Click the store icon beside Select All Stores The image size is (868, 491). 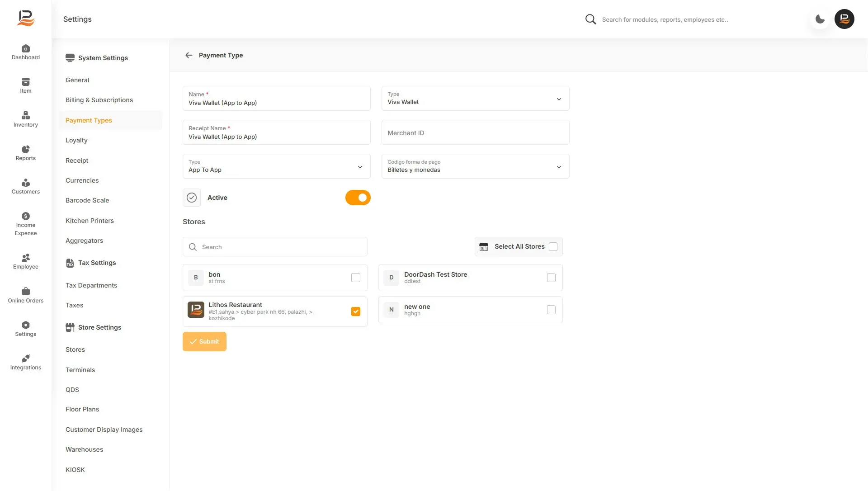[x=484, y=246]
